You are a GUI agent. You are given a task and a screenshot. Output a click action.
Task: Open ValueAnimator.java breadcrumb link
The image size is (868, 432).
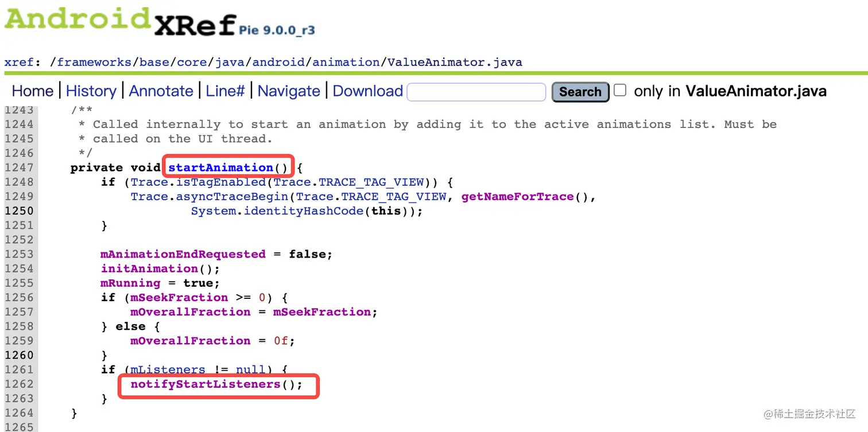[x=455, y=62]
